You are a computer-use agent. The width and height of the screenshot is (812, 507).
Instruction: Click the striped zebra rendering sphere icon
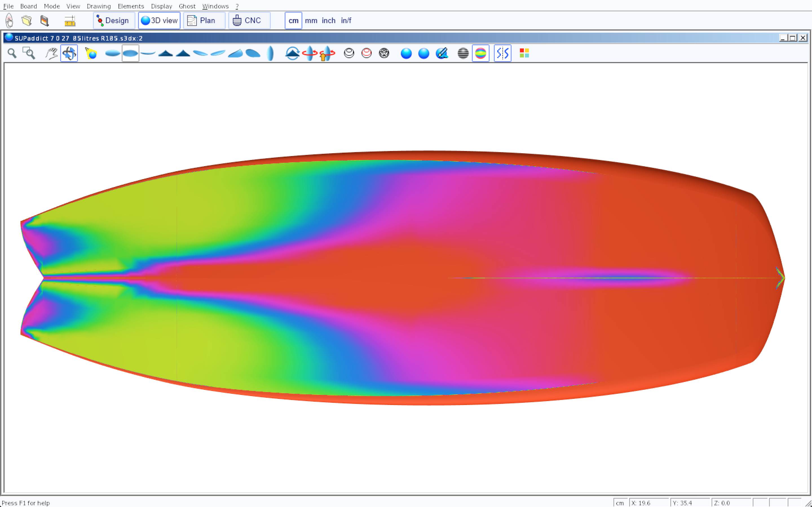click(463, 53)
